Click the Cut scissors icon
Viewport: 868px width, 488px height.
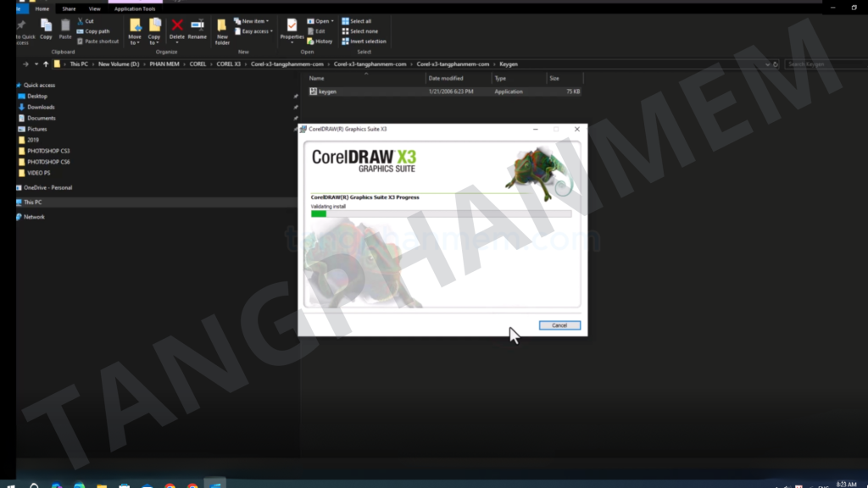[81, 21]
